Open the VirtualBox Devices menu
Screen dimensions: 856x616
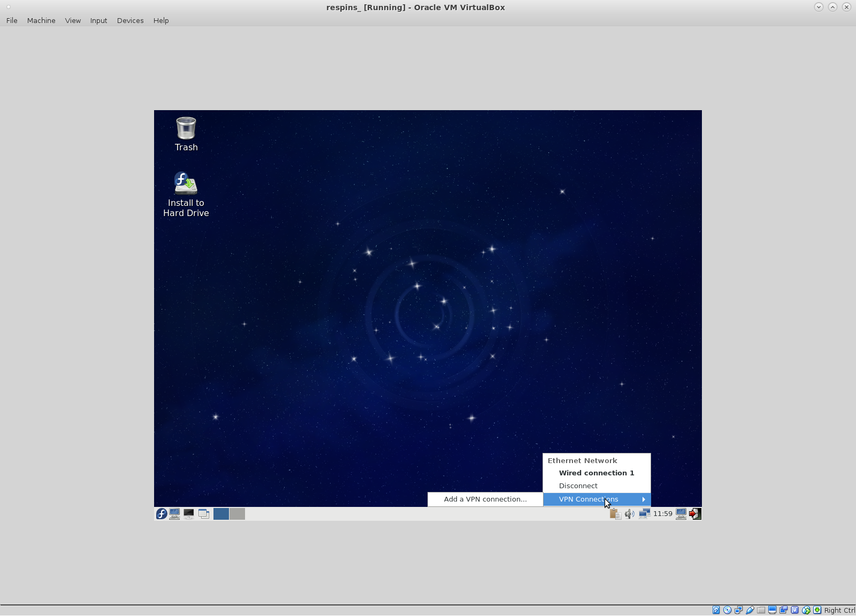point(130,20)
